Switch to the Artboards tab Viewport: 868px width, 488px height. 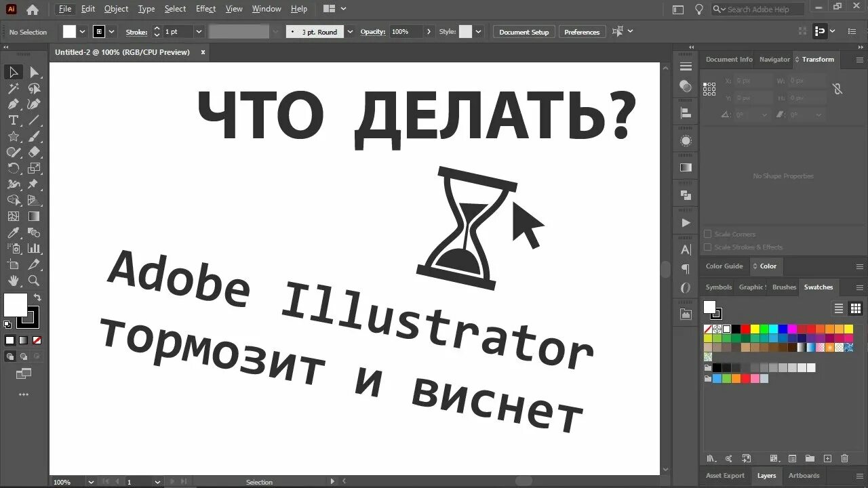point(804,476)
